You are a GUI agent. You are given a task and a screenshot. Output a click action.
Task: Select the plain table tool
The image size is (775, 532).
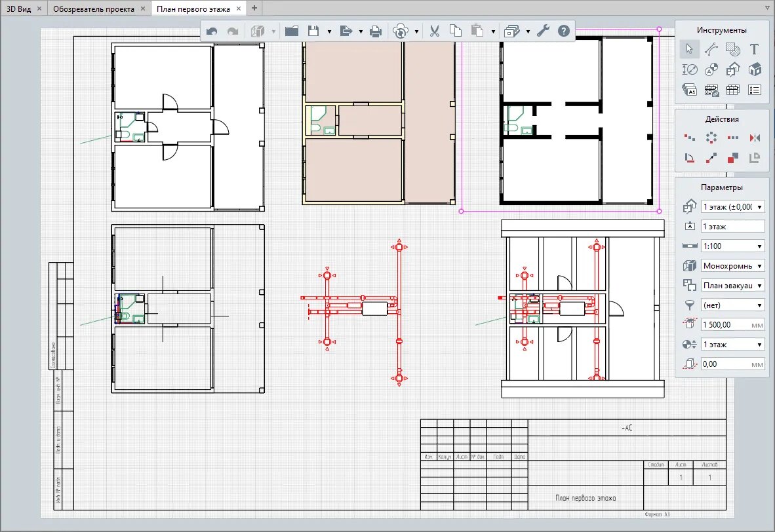pos(733,90)
